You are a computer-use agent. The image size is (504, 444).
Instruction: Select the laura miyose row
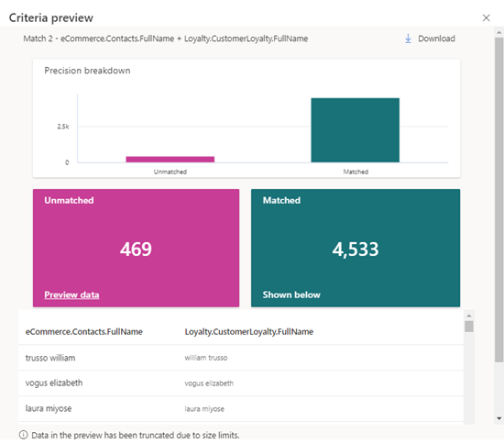click(x=241, y=408)
